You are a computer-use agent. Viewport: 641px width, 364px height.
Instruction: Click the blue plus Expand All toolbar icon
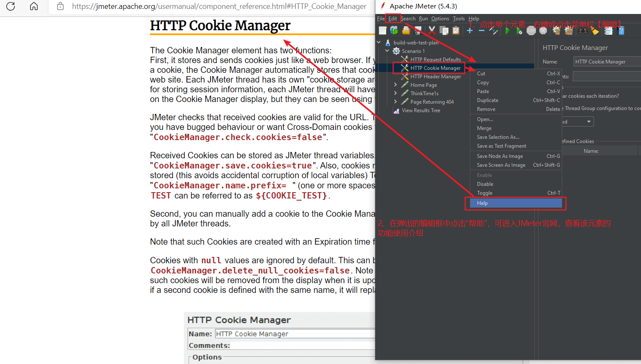[x=470, y=30]
